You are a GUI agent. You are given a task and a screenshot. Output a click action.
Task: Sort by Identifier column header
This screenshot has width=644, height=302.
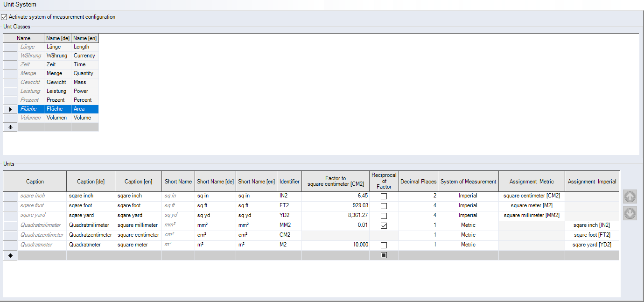pyautogui.click(x=289, y=182)
